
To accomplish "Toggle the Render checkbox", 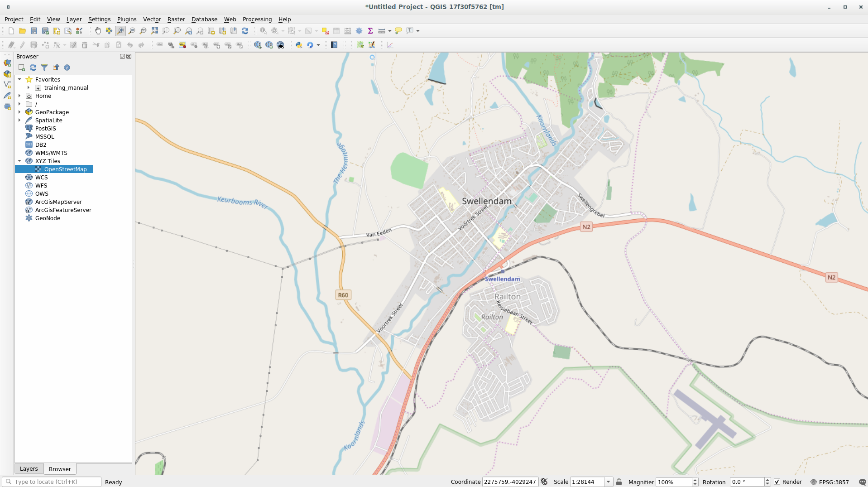I will click(x=777, y=482).
